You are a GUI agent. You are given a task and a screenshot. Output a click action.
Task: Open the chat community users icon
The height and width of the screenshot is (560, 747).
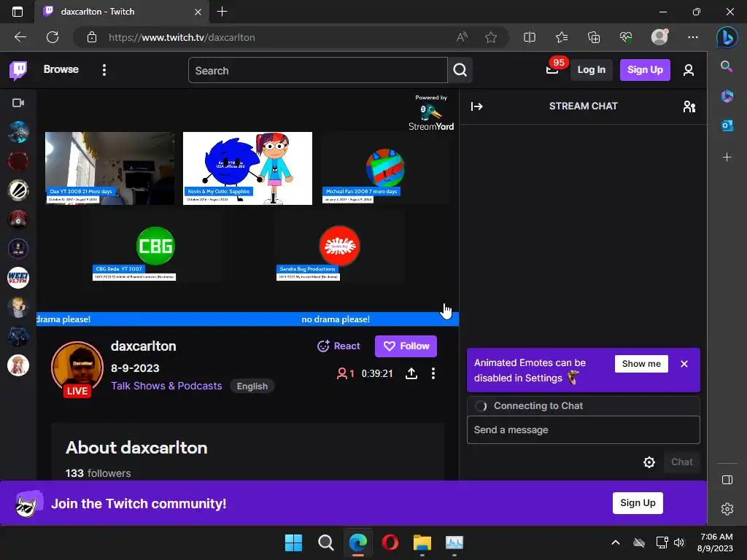click(x=689, y=106)
